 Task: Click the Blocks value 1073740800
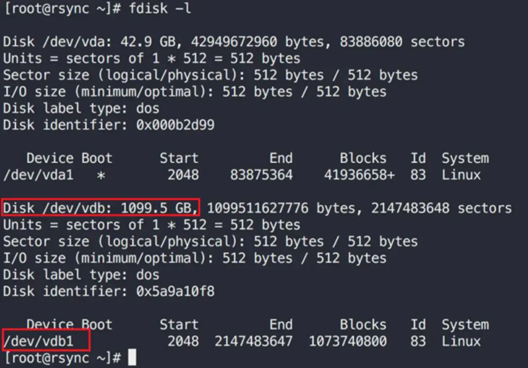tap(348, 341)
